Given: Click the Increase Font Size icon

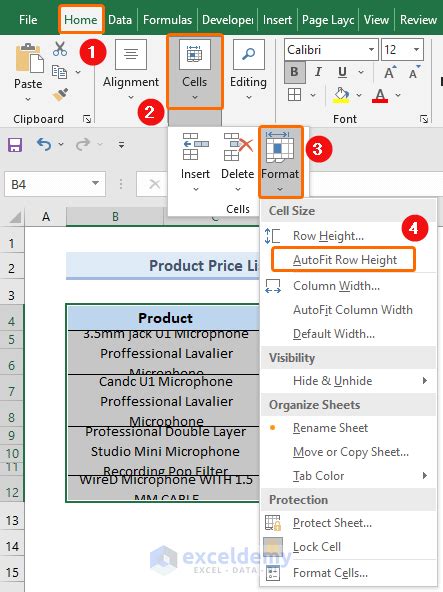Looking at the screenshot, I should [390, 72].
